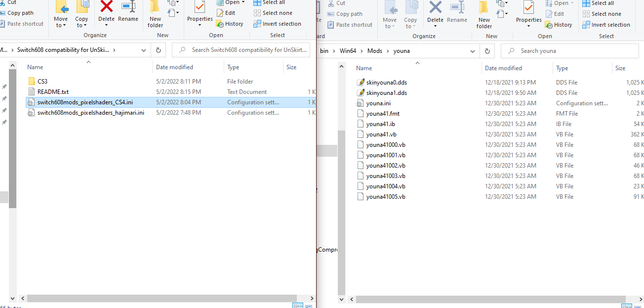This screenshot has width=644, height=308.
Task: Click the Delete icon in youna window
Action: click(x=435, y=7)
